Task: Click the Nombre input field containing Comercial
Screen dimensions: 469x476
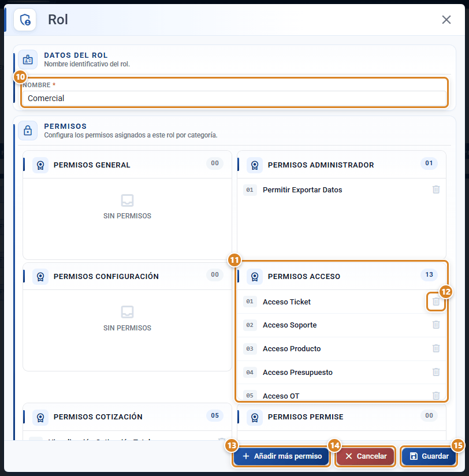Action: click(234, 98)
